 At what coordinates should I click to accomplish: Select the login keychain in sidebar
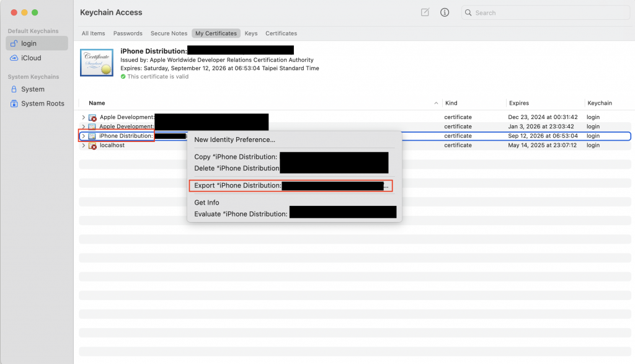(x=37, y=43)
